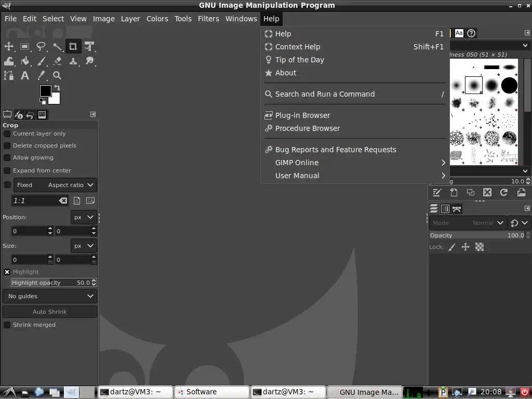Click Refresh brushes icon
Viewport: 532px width, 399px height.
click(504, 192)
